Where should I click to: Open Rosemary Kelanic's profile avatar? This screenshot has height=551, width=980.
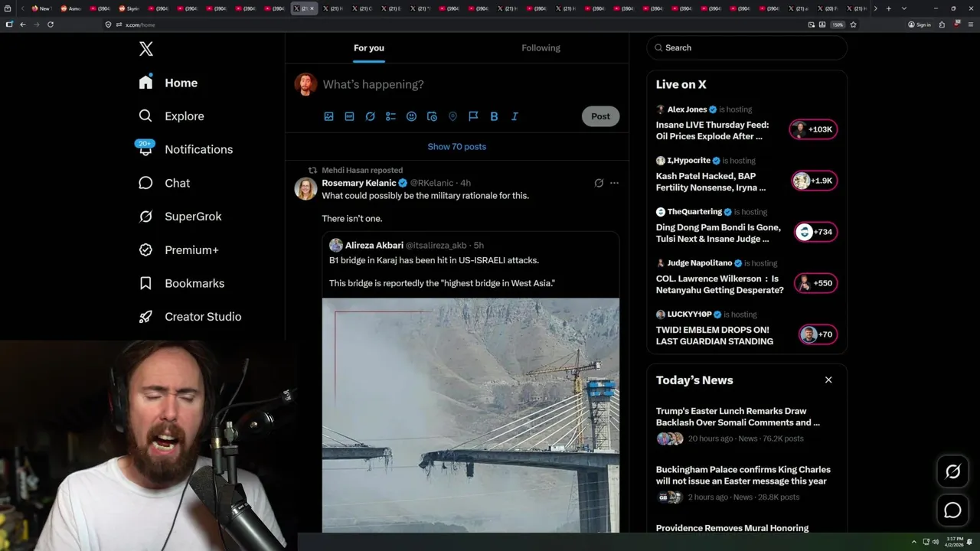[305, 188]
